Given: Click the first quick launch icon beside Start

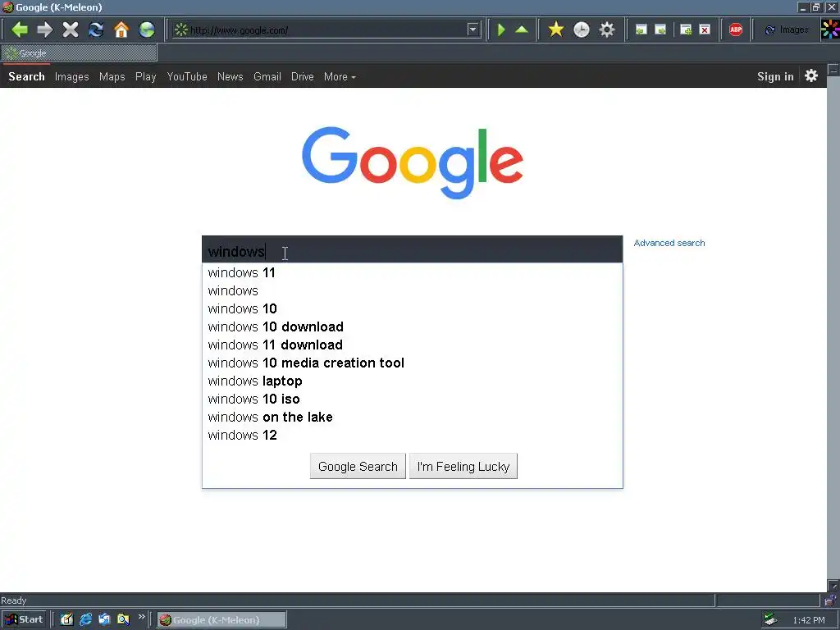Looking at the screenshot, I should coord(66,620).
